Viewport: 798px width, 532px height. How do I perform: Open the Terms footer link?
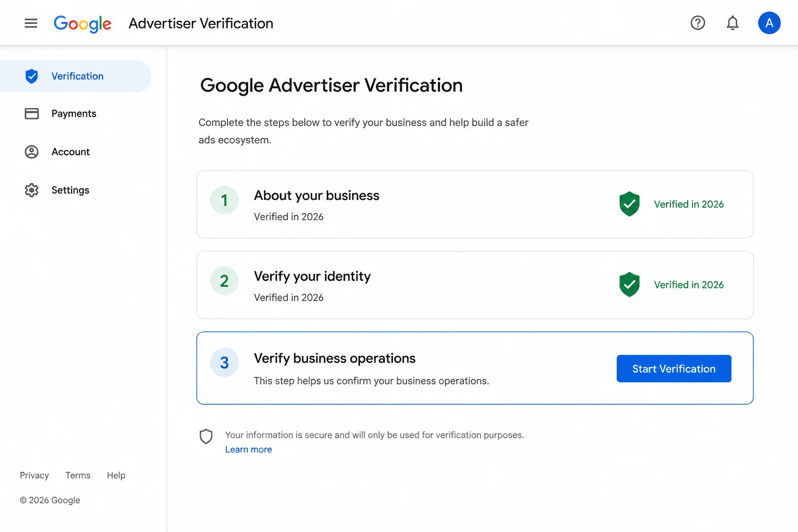pyautogui.click(x=78, y=475)
